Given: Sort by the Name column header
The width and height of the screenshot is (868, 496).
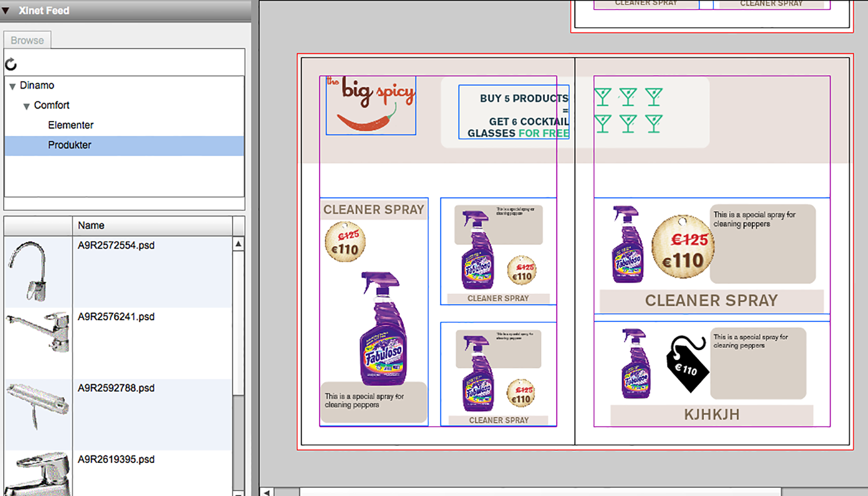Looking at the screenshot, I should coord(152,225).
